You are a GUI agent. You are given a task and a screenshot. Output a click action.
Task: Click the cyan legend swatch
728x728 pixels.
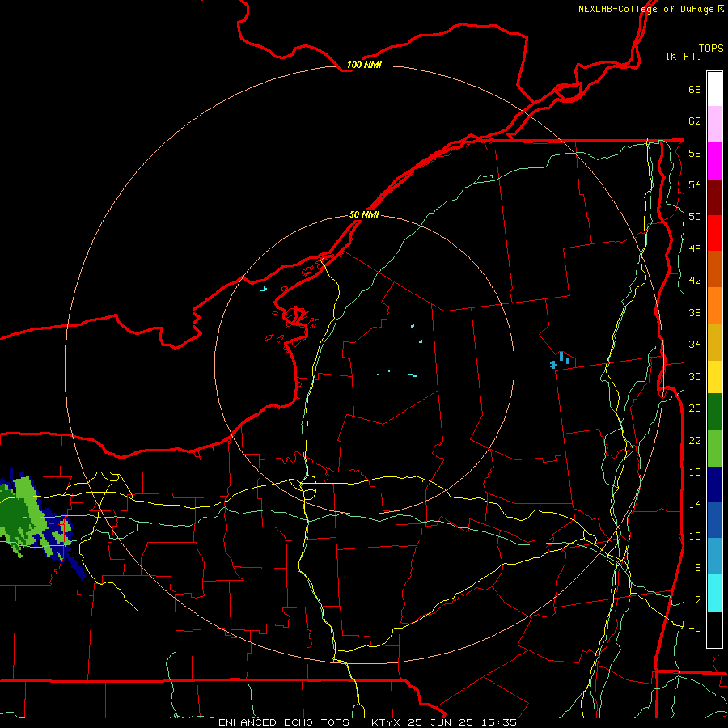pos(714,593)
